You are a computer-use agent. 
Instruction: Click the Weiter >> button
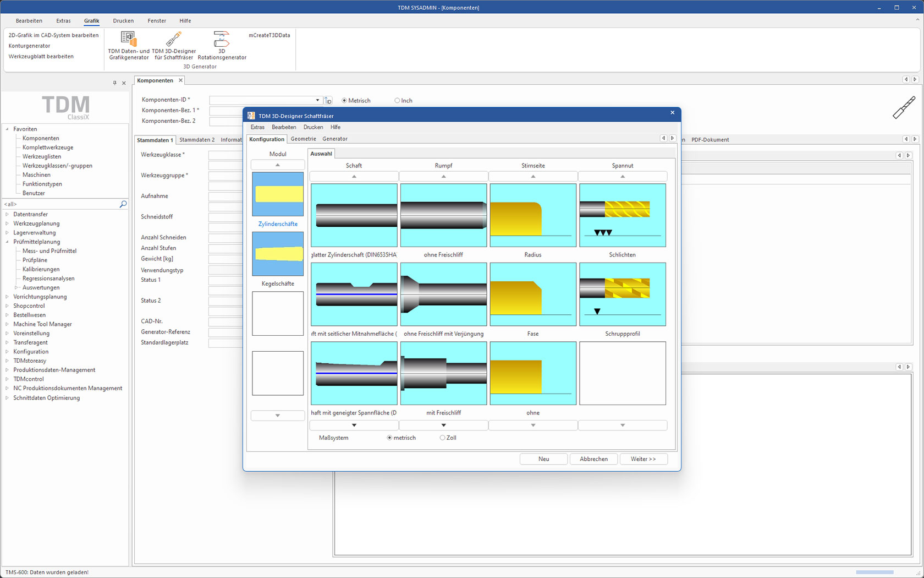[643, 459]
